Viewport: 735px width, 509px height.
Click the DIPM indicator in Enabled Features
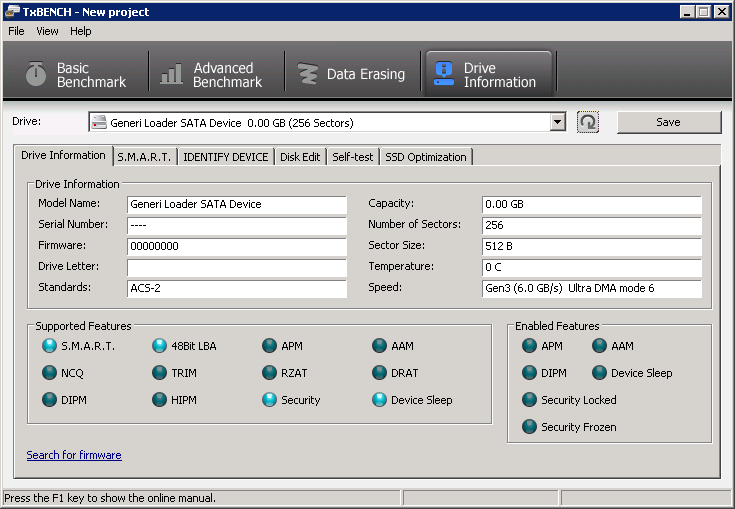coord(529,373)
